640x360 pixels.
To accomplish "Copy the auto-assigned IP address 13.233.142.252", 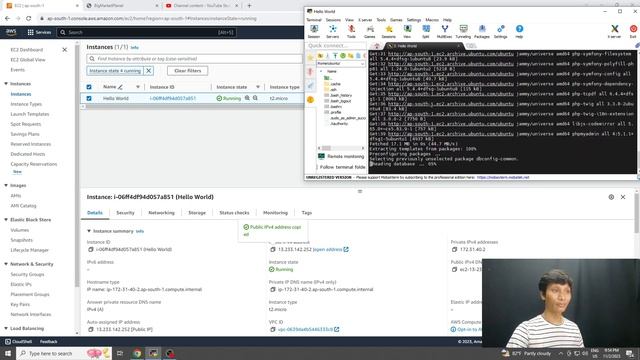I will point(91,329).
